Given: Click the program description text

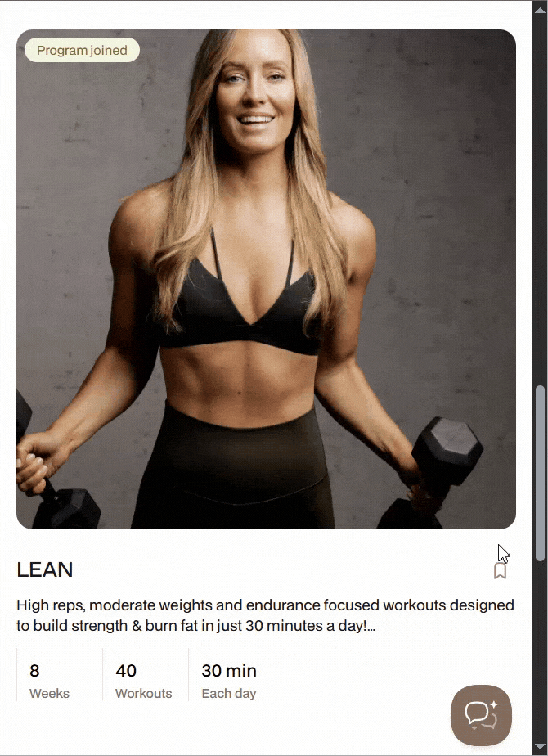Looking at the screenshot, I should (265, 615).
